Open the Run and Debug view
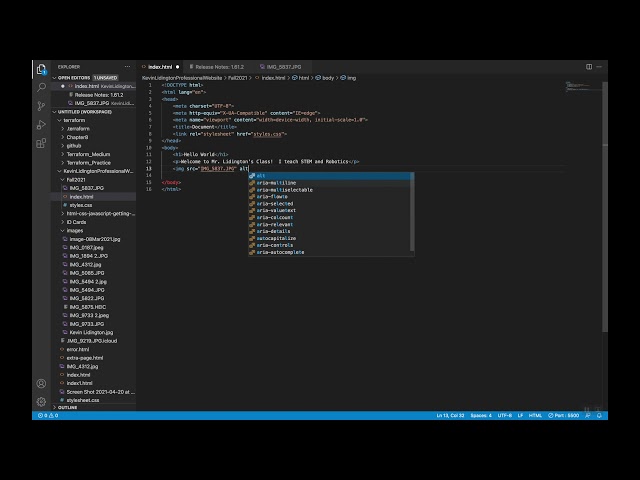This screenshot has height=480, width=640. [x=41, y=125]
